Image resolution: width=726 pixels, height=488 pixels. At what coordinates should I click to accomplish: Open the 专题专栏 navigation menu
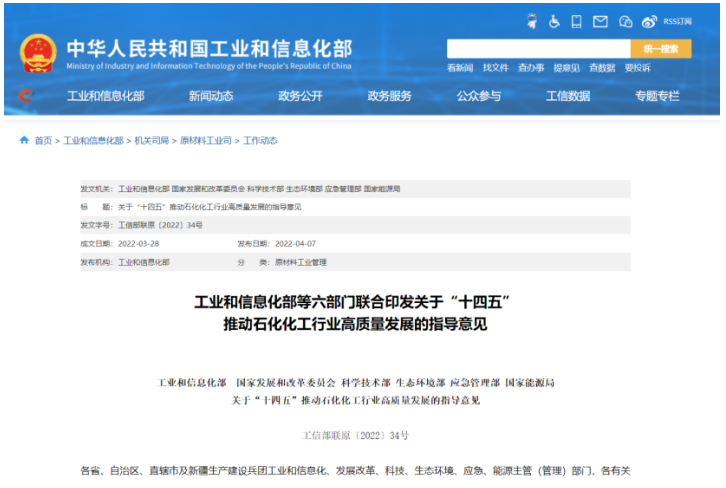657,96
